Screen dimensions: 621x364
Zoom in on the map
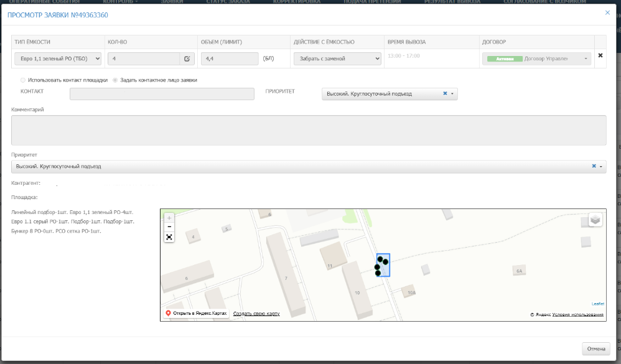(169, 218)
